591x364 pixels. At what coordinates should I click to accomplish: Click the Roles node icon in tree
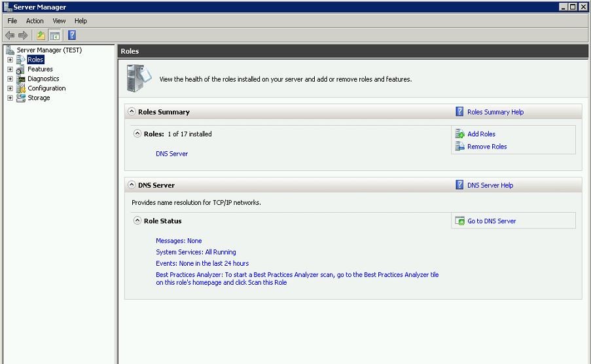[x=21, y=60]
